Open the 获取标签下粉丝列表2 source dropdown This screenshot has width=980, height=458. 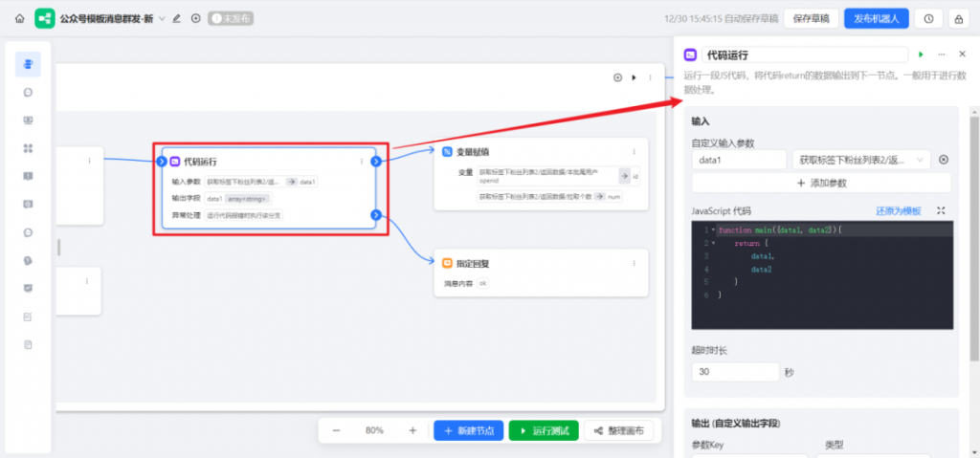point(861,160)
